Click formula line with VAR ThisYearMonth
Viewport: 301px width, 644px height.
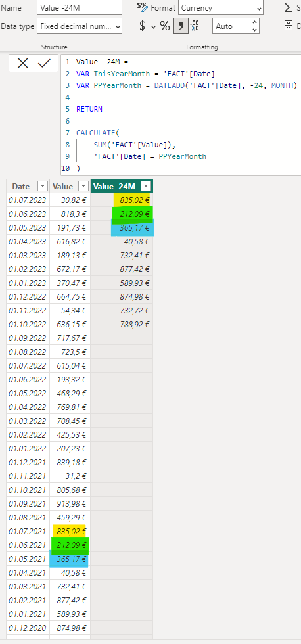pos(145,74)
